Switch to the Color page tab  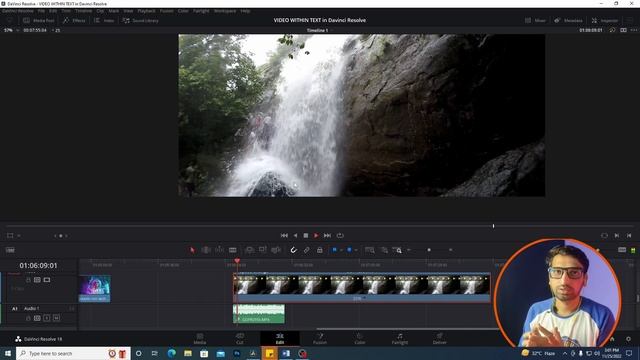[360, 339]
